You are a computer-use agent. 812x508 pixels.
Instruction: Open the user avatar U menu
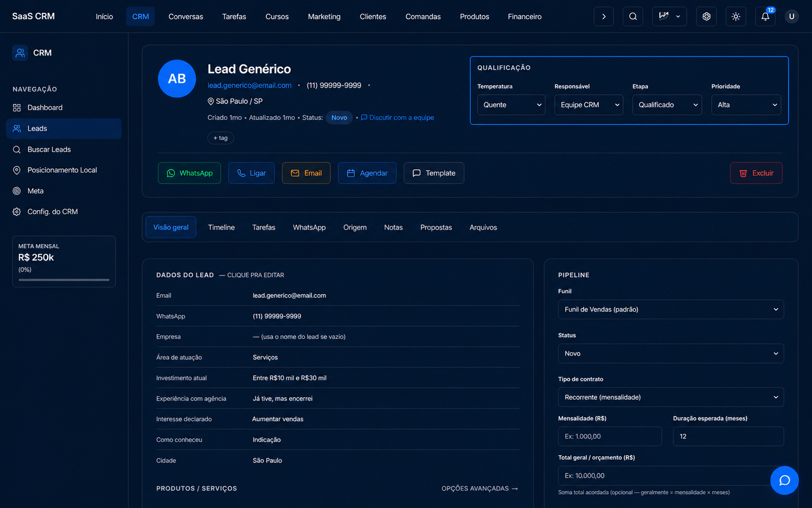(x=791, y=16)
